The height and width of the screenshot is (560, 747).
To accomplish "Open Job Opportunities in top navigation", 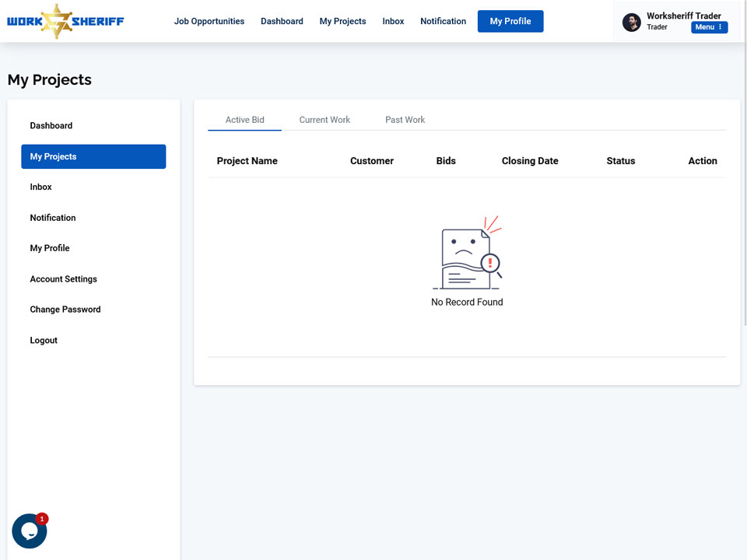I will click(209, 22).
